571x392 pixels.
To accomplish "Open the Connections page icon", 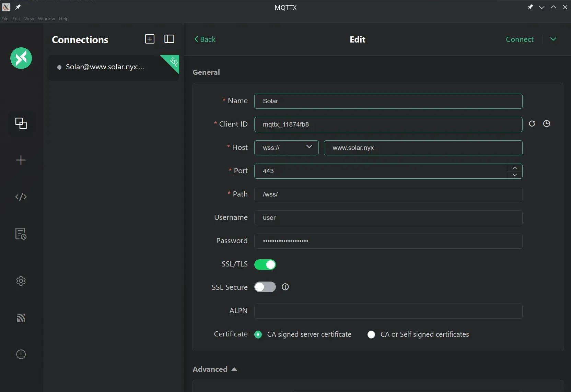I will [21, 123].
